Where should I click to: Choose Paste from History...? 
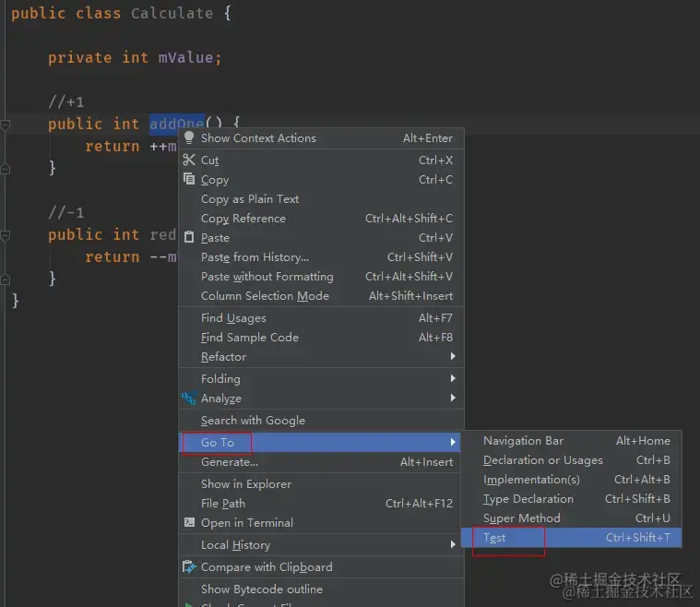[322, 256]
